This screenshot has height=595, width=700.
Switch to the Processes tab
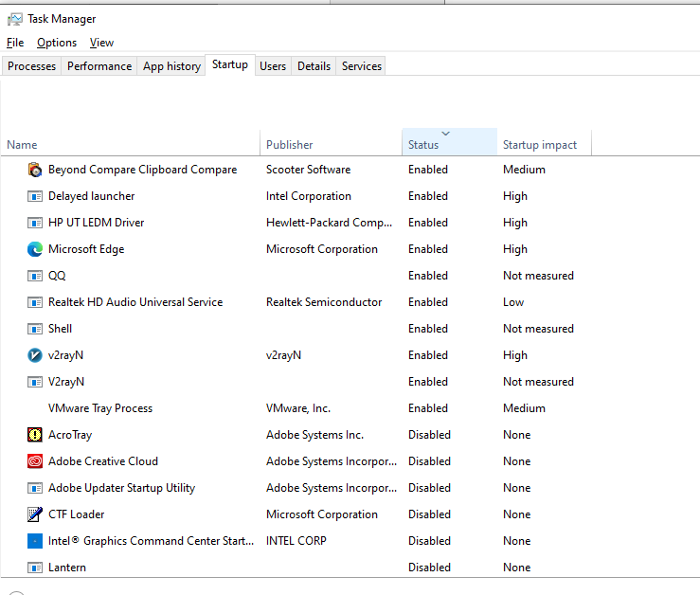[32, 66]
